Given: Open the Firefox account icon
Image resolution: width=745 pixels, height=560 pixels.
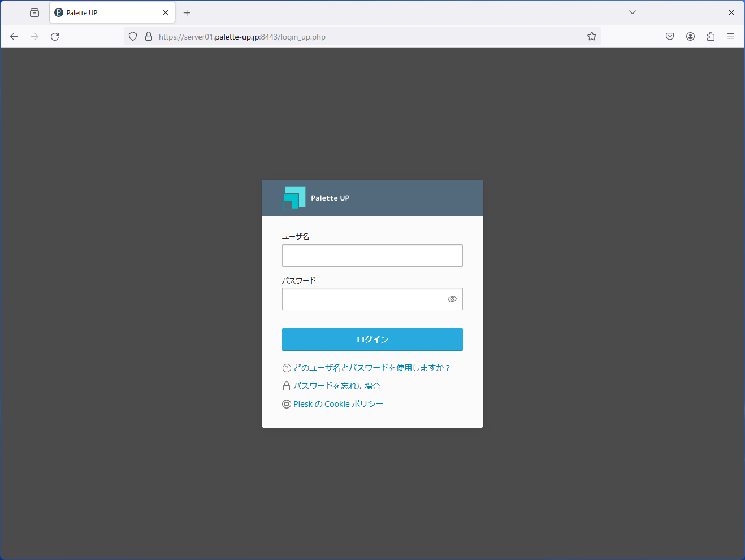Looking at the screenshot, I should [x=690, y=37].
